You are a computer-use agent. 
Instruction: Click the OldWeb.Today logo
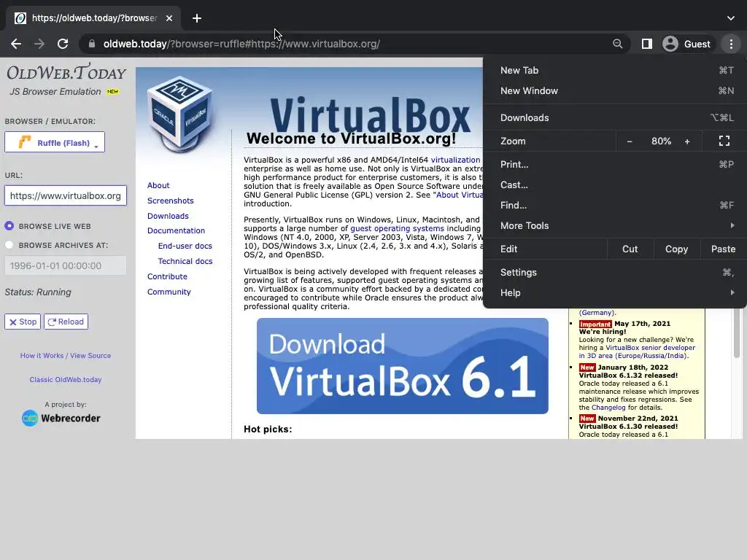[x=66, y=72]
